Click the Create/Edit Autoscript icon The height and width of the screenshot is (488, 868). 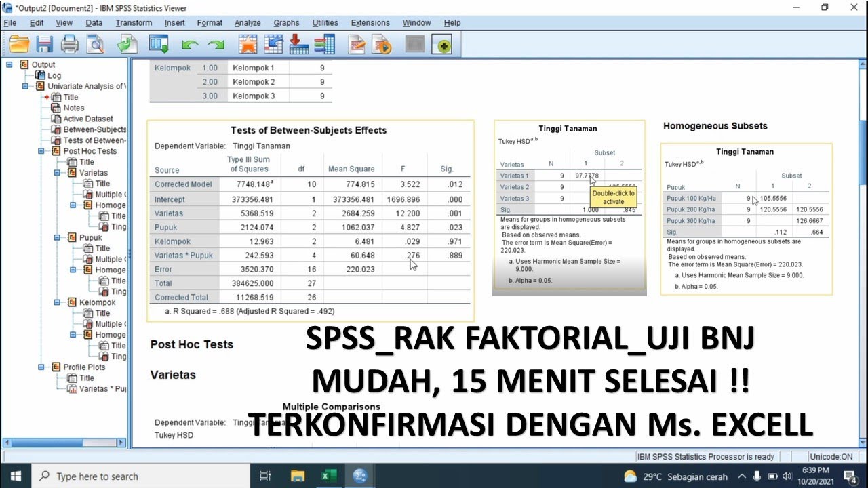point(357,45)
